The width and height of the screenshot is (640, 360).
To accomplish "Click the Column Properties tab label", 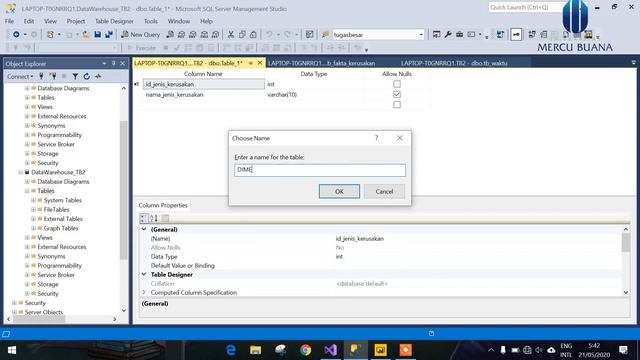I will point(163,205).
